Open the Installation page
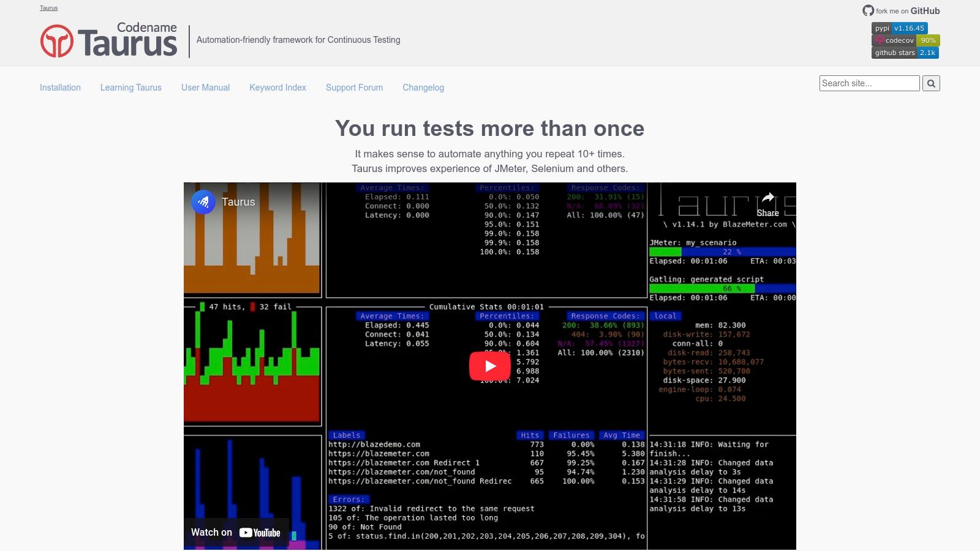 coord(60,88)
